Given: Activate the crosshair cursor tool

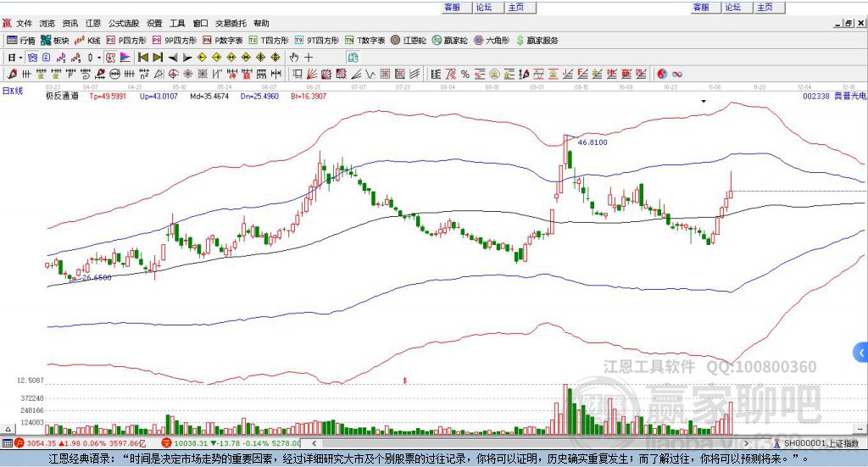Looking at the screenshot, I should point(309,57).
